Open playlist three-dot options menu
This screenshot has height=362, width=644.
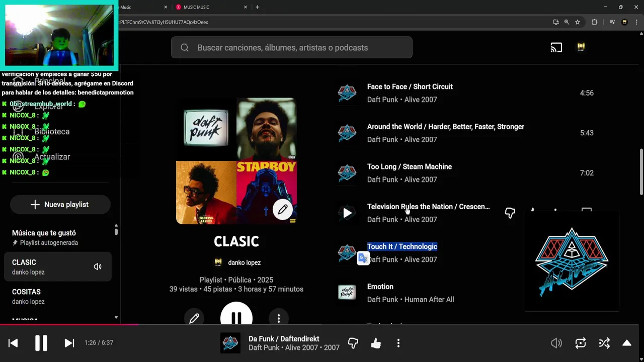[278, 318]
